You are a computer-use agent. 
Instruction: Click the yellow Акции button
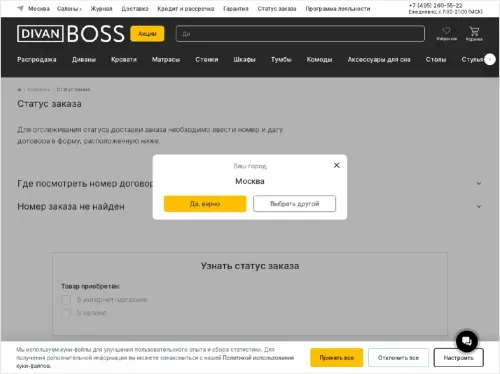[x=147, y=34]
